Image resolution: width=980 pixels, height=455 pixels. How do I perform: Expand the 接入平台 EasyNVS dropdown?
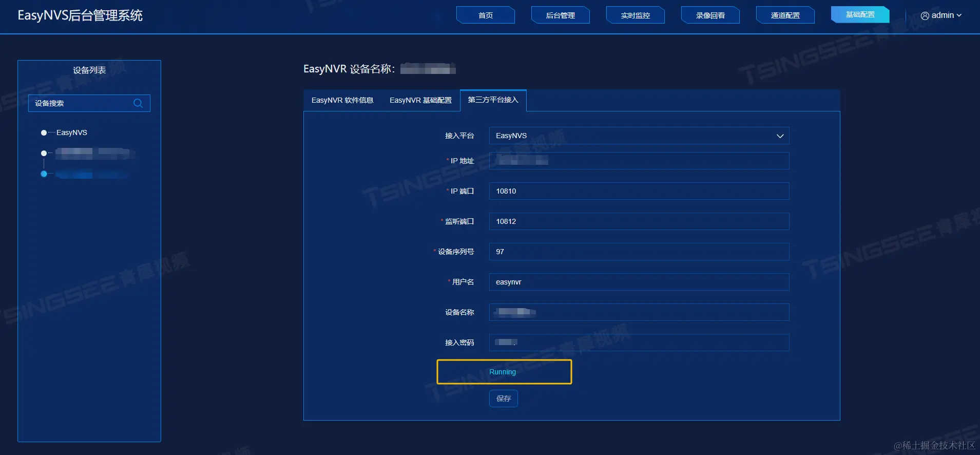[x=639, y=136]
